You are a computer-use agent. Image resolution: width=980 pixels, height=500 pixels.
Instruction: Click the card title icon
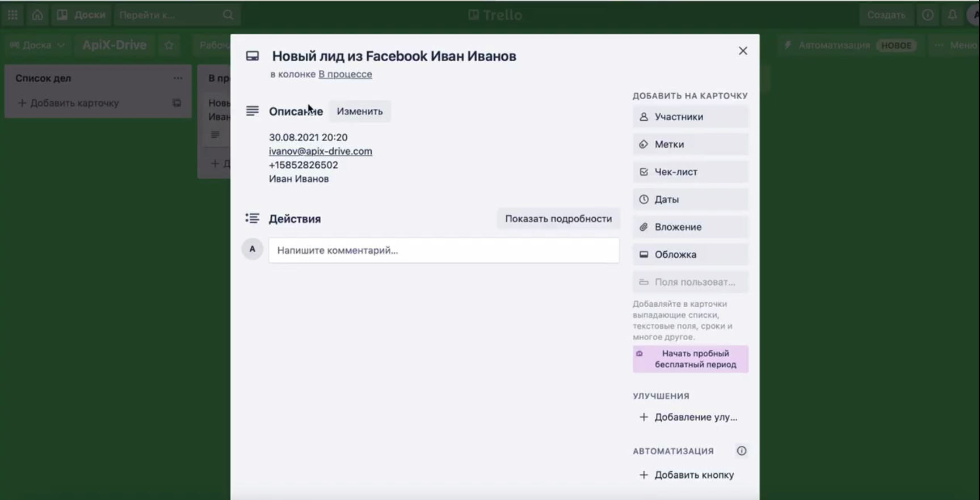[253, 56]
